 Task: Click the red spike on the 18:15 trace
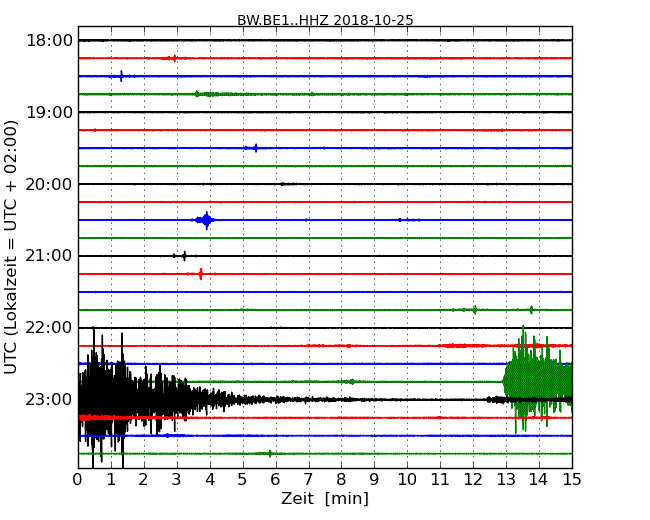point(175,58)
